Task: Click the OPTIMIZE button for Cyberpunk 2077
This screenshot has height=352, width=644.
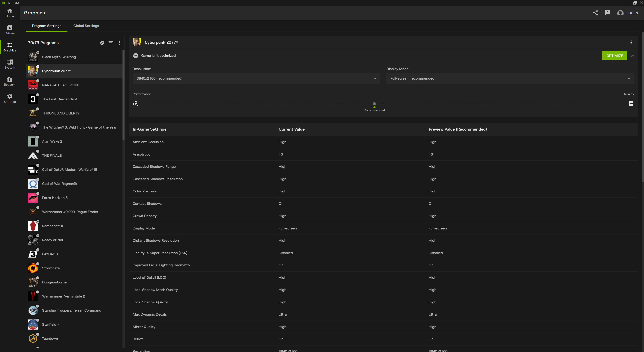Action: [614, 55]
